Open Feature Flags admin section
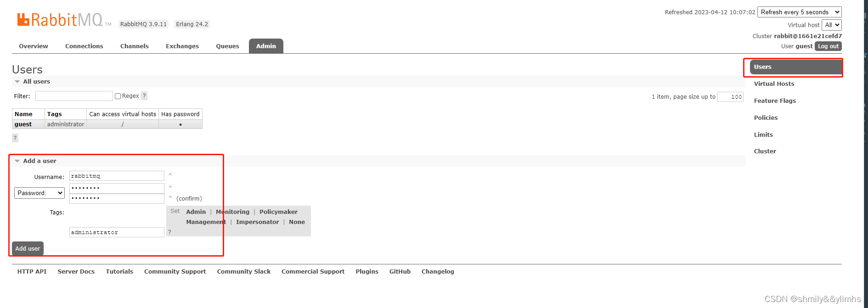The image size is (868, 308). pos(775,101)
